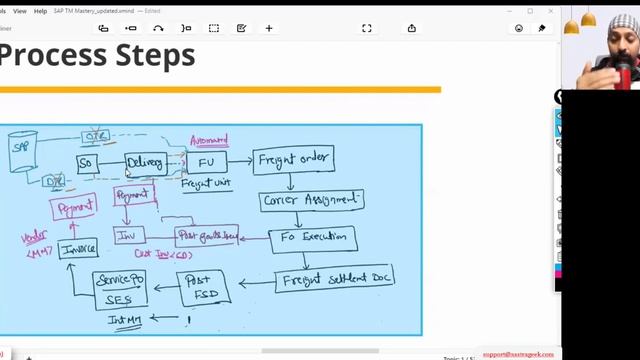Viewport: 640px width, 360px height.
Task: Open the View menu
Action: coord(20,11)
